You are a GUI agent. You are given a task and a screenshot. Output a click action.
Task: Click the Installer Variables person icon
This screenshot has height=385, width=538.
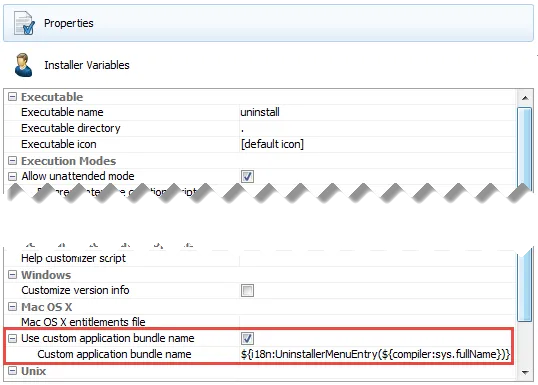(x=23, y=65)
